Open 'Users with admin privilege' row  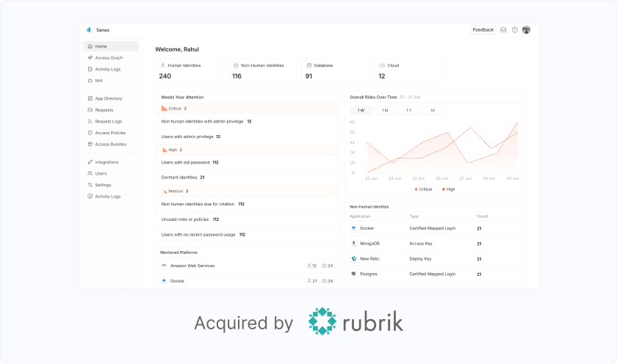coord(248,136)
